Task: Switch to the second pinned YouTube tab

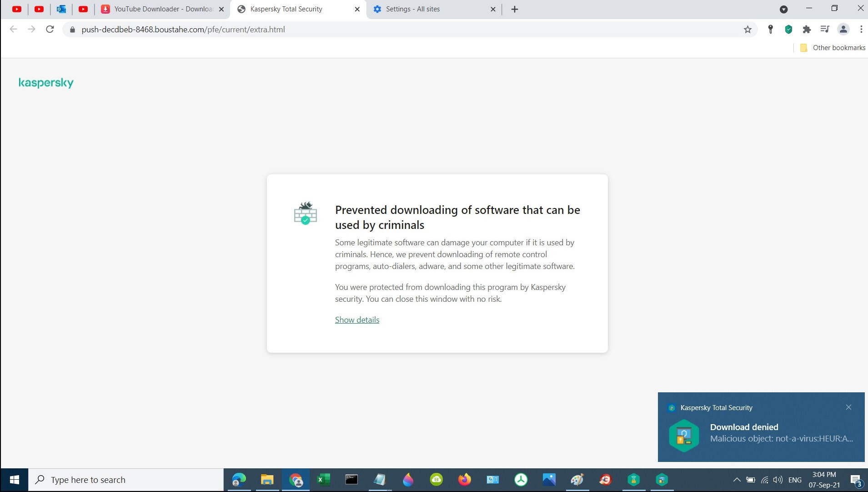Action: click(x=39, y=9)
